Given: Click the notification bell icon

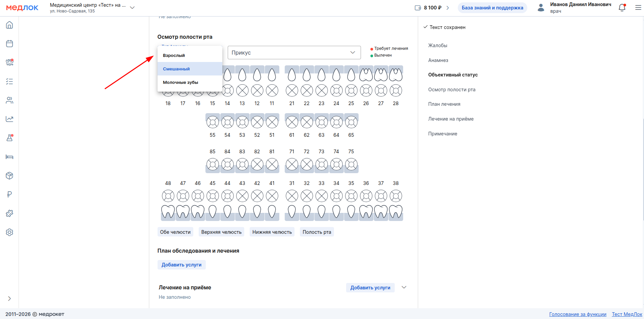Looking at the screenshot, I should click(x=622, y=8).
